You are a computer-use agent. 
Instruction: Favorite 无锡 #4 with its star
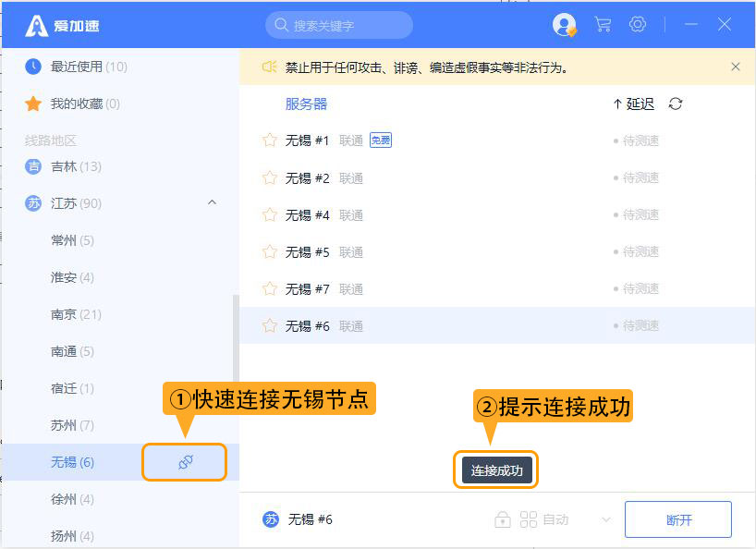270,214
